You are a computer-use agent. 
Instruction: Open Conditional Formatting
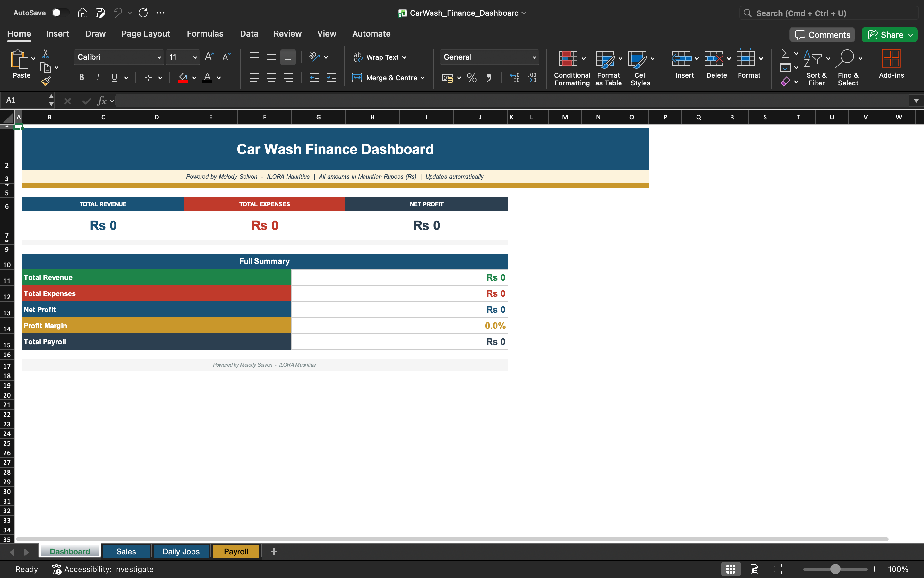pos(572,68)
